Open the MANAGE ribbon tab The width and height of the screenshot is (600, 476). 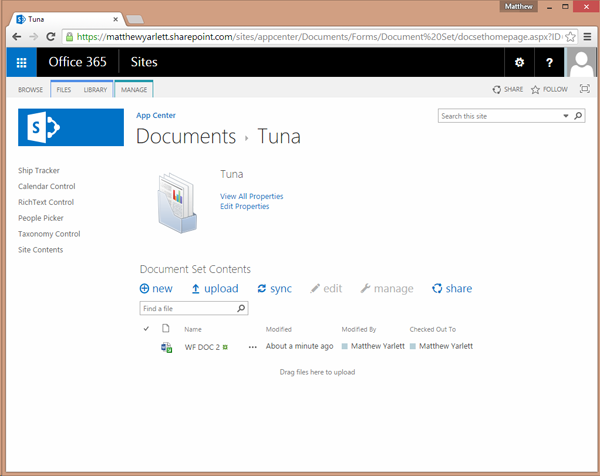point(134,90)
